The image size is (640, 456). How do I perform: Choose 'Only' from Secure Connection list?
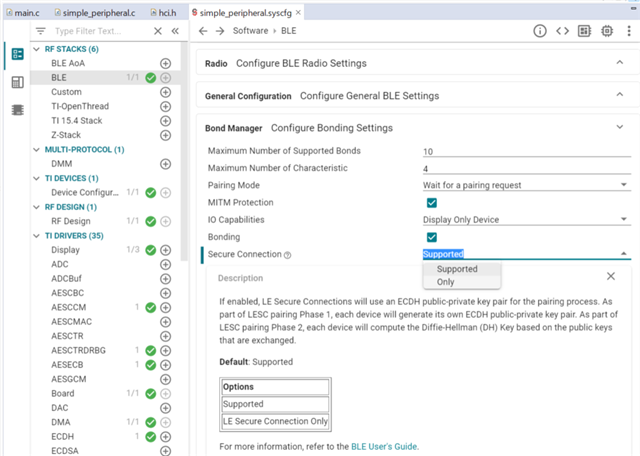point(446,282)
